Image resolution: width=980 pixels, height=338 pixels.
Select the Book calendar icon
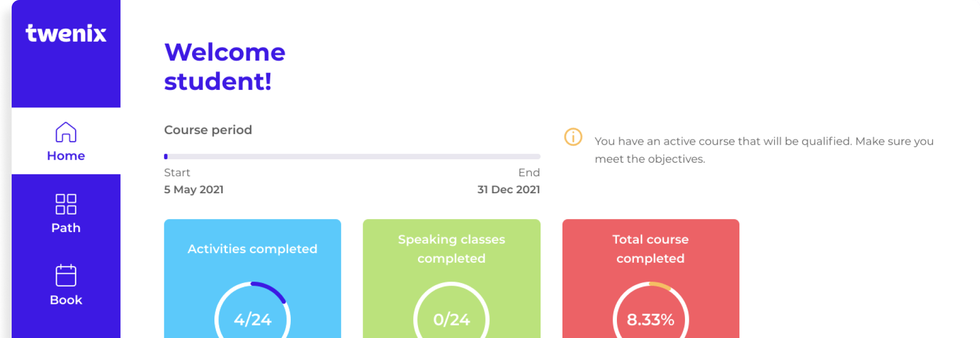(x=66, y=275)
